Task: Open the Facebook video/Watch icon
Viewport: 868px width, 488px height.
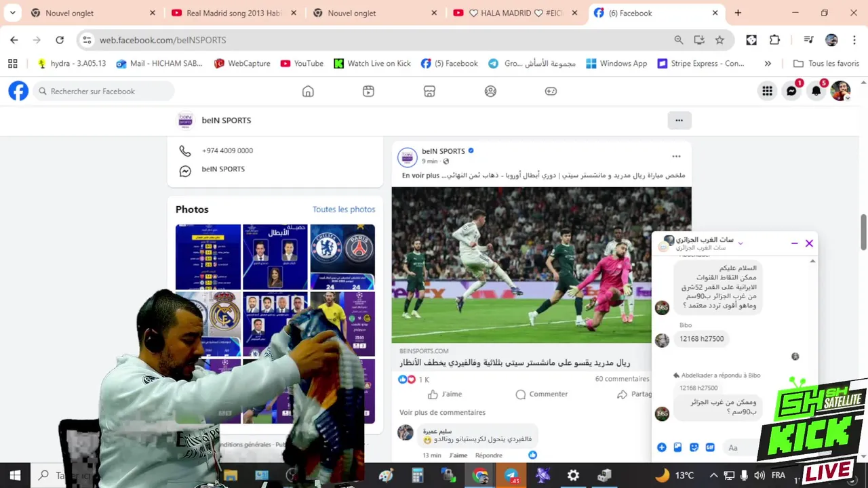Action: coord(368,91)
